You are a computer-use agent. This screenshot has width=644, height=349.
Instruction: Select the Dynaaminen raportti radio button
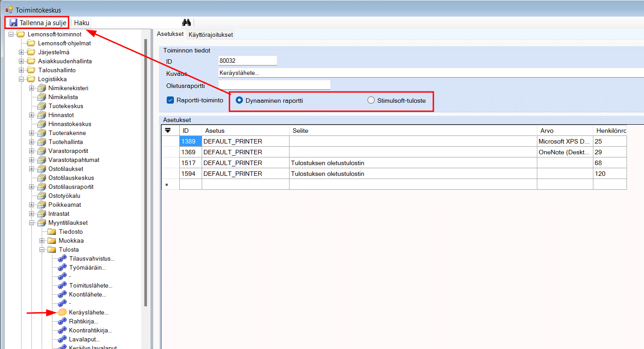coord(239,100)
